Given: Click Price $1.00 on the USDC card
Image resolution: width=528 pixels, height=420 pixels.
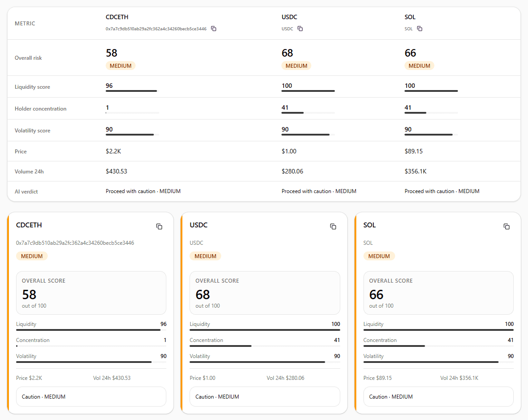Looking at the screenshot, I should pyautogui.click(x=202, y=378).
